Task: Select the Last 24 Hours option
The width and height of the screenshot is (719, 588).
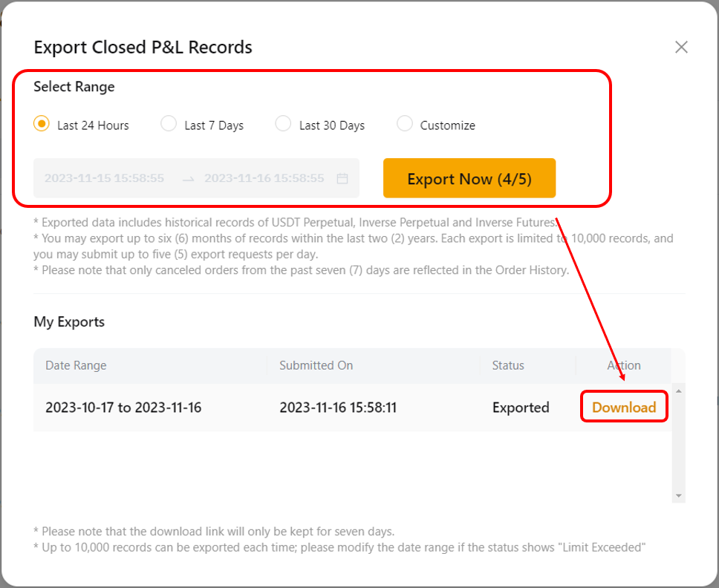Action: tap(42, 125)
